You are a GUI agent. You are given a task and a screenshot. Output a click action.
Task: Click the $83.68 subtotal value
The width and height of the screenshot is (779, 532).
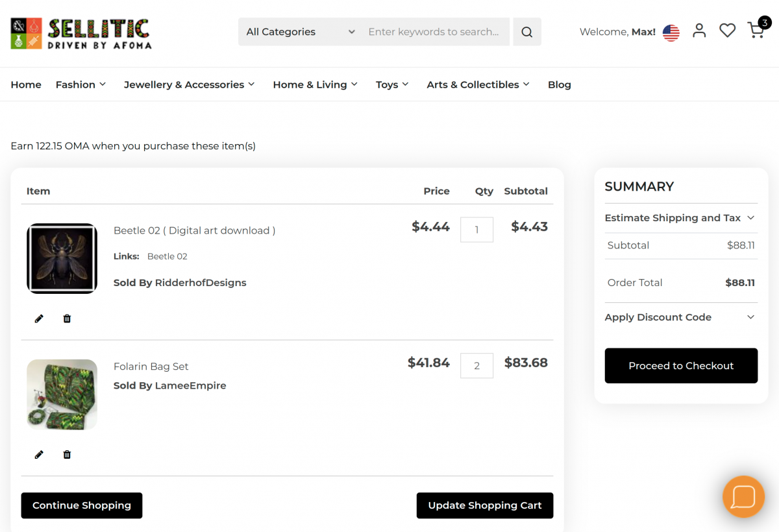click(x=526, y=363)
